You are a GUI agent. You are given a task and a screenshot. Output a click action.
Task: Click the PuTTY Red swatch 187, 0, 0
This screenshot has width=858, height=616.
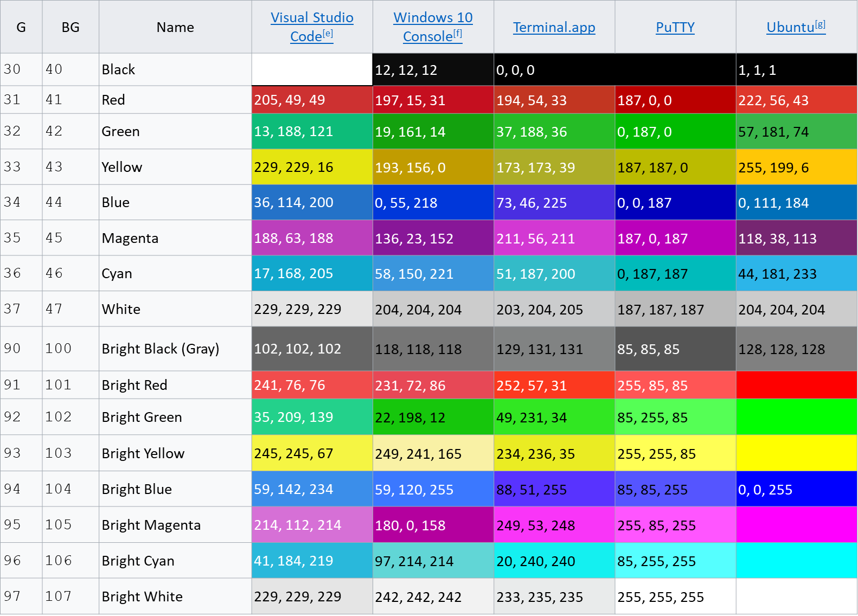click(x=675, y=100)
